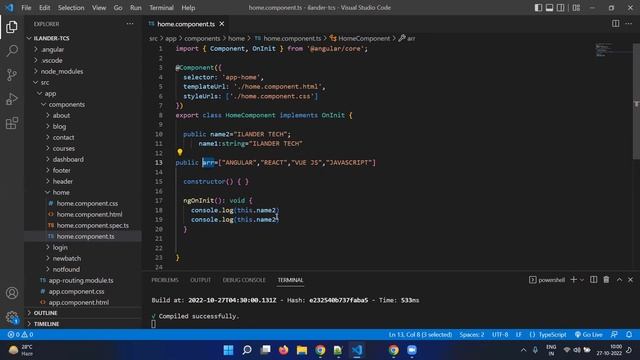Switch to the OUTPUT tab

coord(200,280)
